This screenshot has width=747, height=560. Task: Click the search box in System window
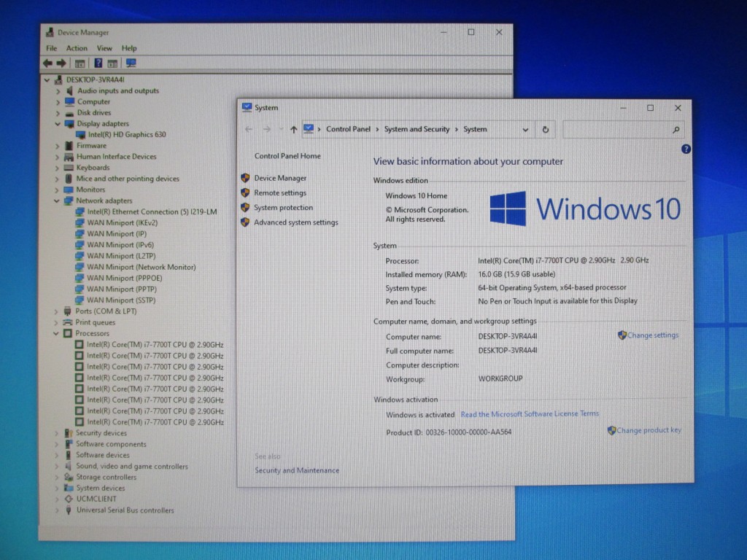click(623, 130)
